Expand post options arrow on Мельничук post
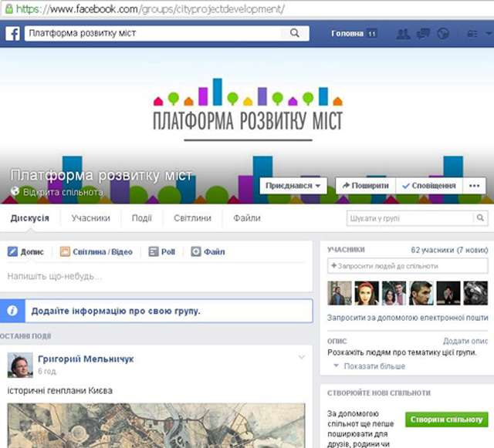The image size is (494, 448). [x=302, y=357]
